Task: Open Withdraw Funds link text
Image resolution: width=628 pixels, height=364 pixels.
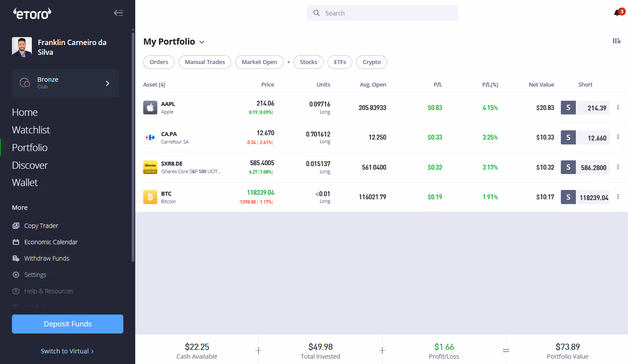Action: pyautogui.click(x=47, y=258)
